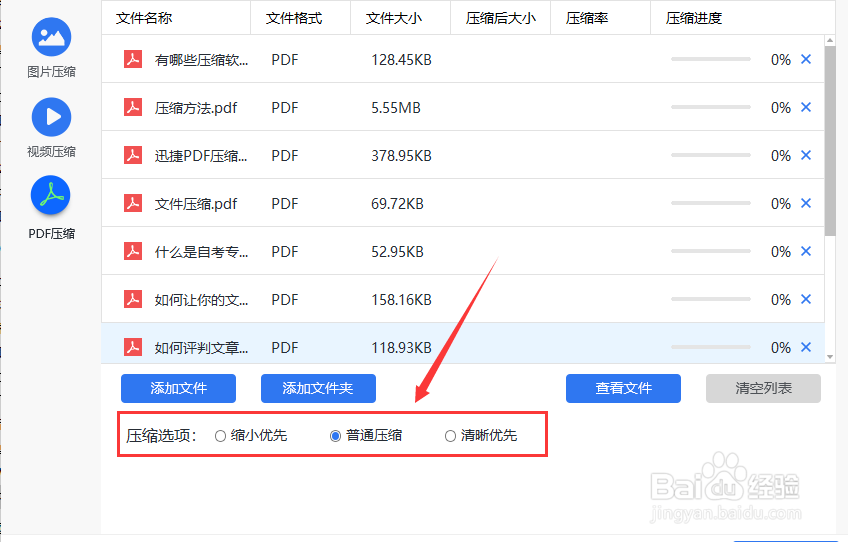Click PDF icon of 文件压缩.pdf row

point(133,203)
